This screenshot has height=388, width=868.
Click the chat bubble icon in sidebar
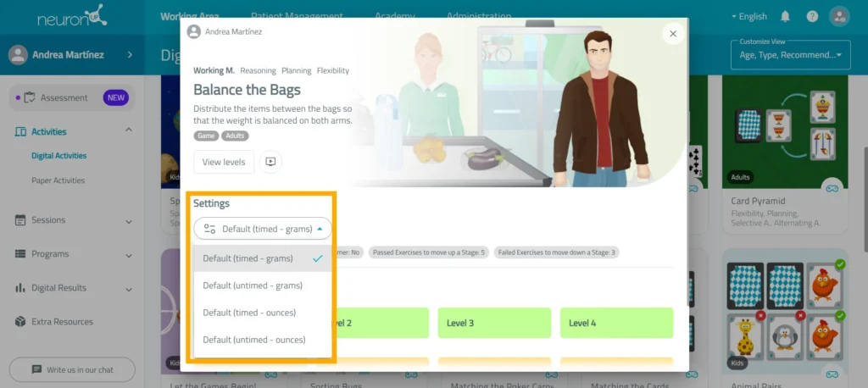[36, 369]
